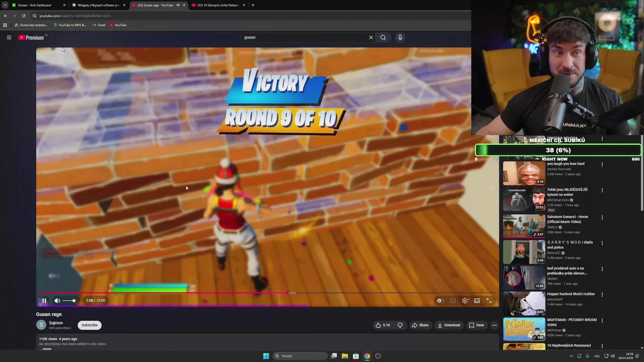The width and height of the screenshot is (644, 362).
Task: Switch to the Widgety browser tab
Action: click(98, 5)
